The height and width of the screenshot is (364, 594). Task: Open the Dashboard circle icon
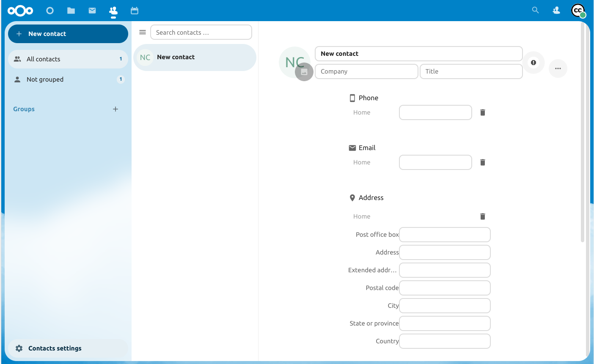click(x=50, y=11)
